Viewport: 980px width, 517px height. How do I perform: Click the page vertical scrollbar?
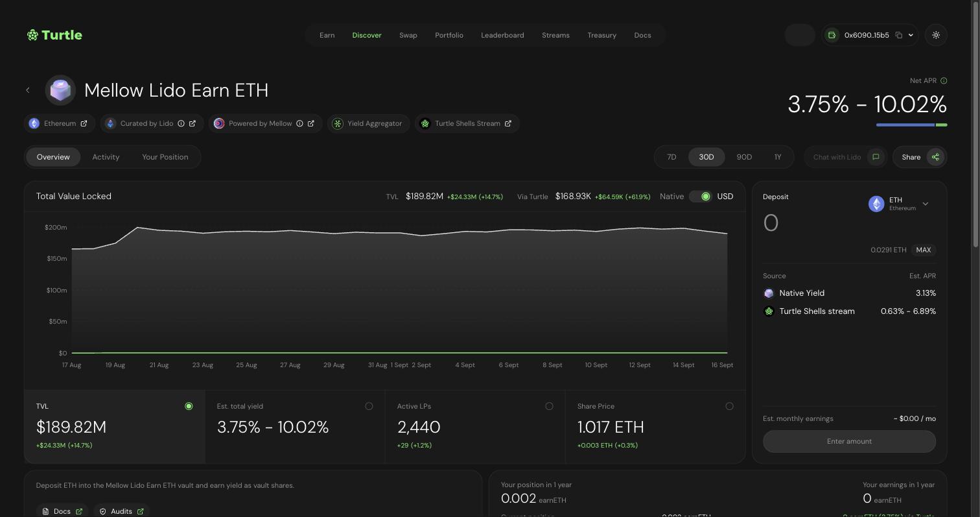pos(976,123)
